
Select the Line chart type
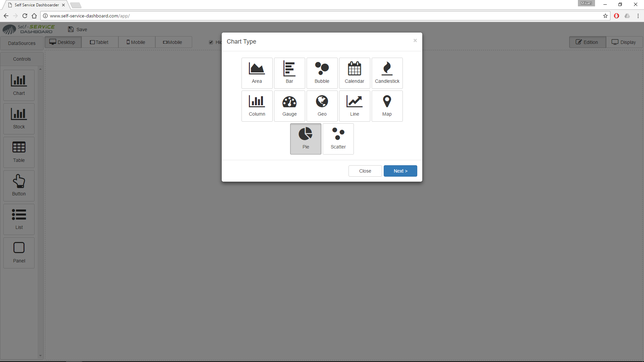click(x=354, y=106)
